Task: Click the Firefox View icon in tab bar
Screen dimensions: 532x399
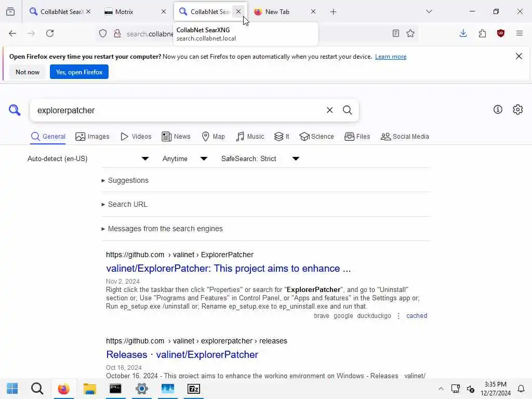Action: [x=10, y=11]
